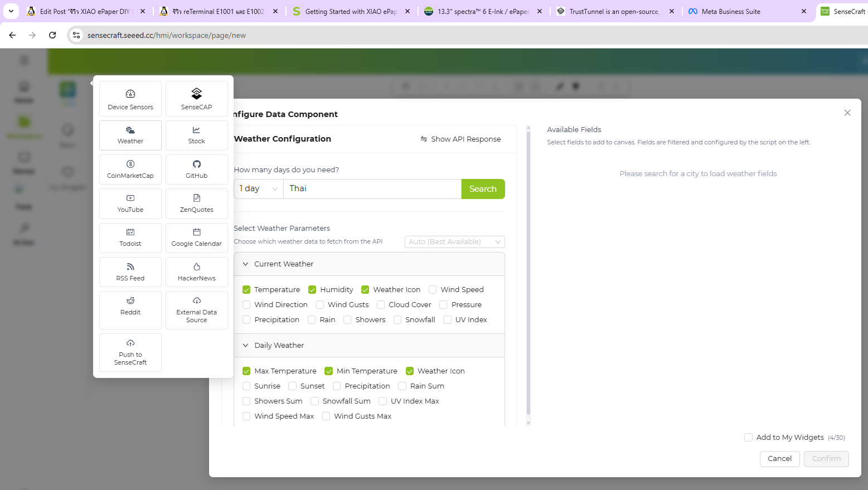
Task: Choose the YouTube data component
Action: (130, 203)
